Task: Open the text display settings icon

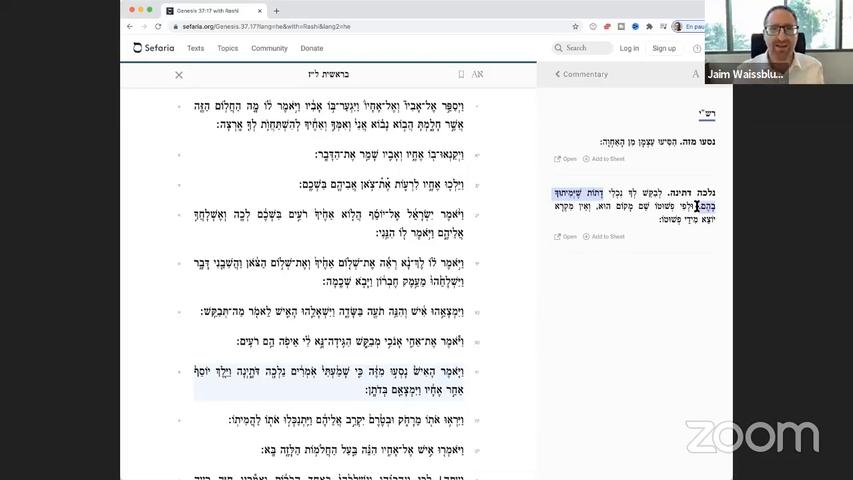Action: point(478,75)
